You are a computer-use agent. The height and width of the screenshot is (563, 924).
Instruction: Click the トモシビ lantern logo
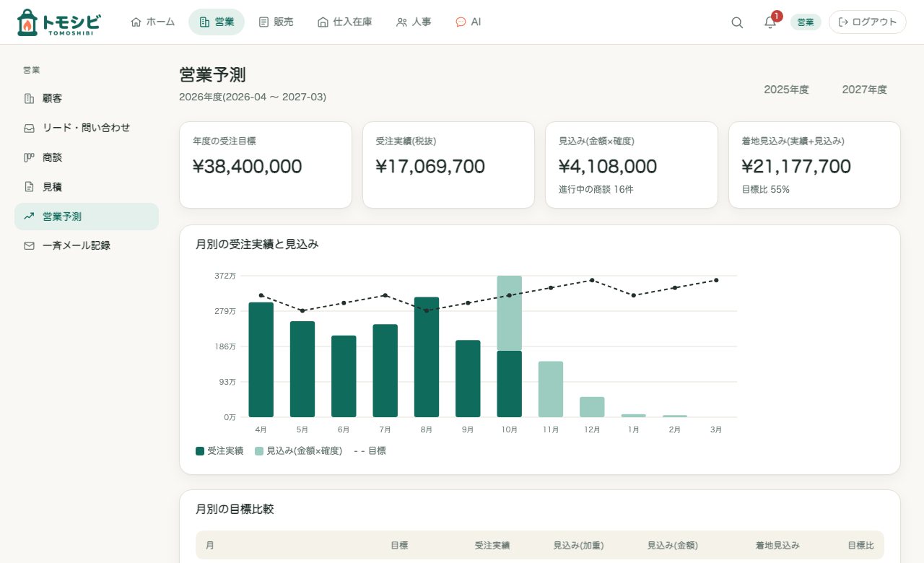pos(58,22)
